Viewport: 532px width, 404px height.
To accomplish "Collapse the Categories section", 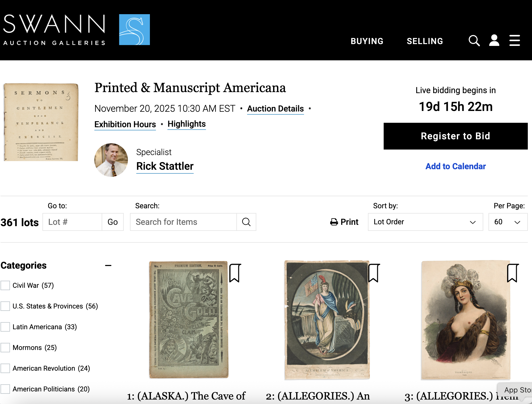I will 108,265.
